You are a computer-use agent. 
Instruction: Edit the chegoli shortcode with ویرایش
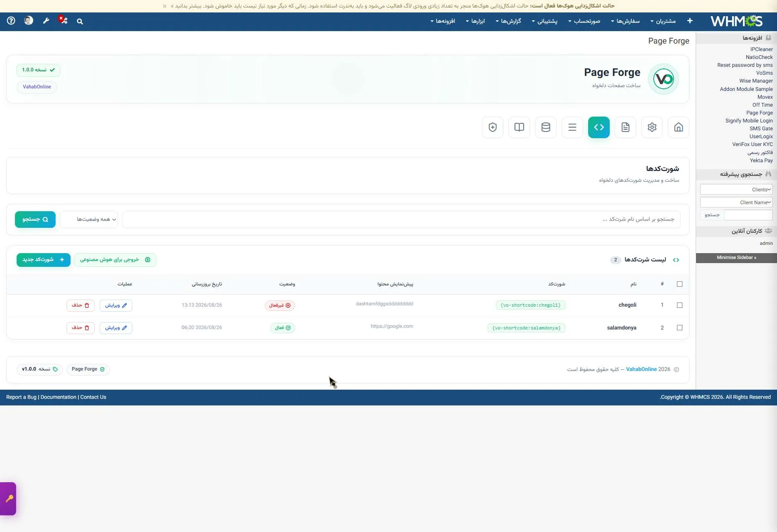tap(116, 305)
